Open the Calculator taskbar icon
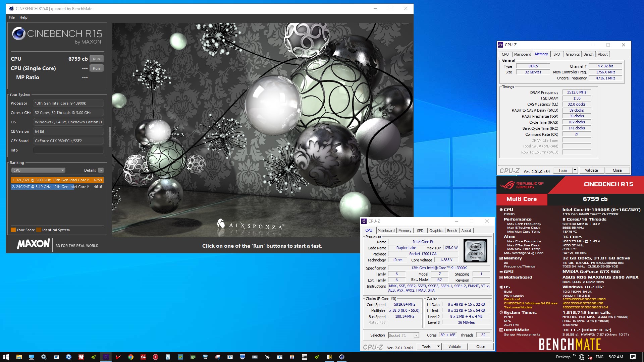644x362 pixels. pyautogui.click(x=168, y=357)
